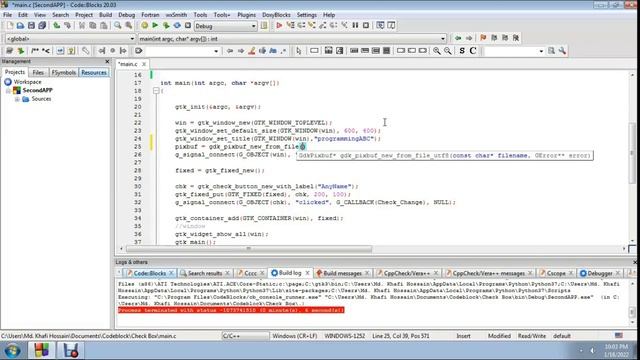This screenshot has height=360, width=640.
Task: Open the Build menu
Action: 105,15
